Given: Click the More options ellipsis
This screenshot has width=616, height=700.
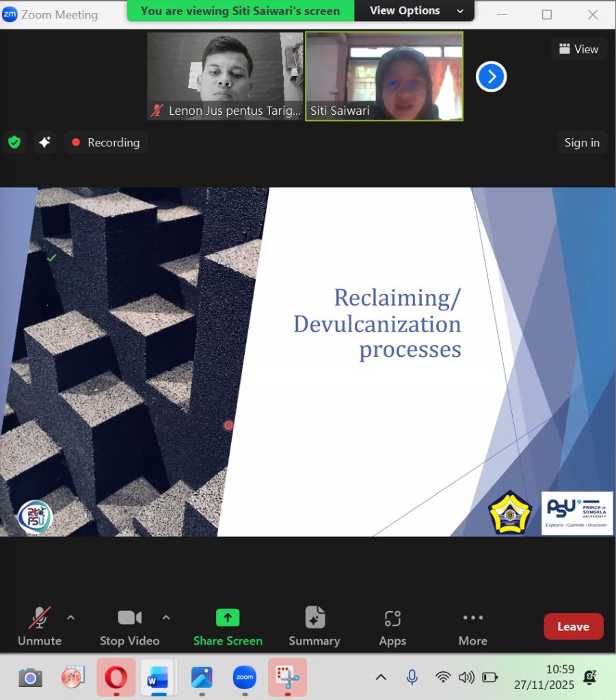Looking at the screenshot, I should (x=472, y=626).
